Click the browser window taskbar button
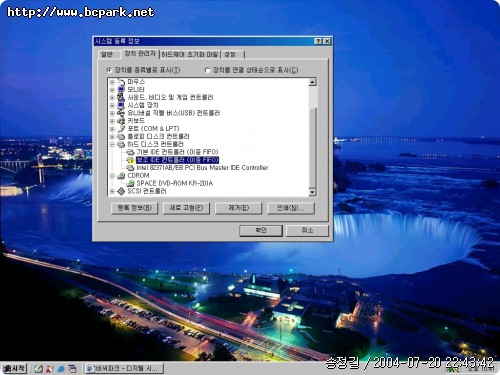This screenshot has width=500, height=375. tap(125, 368)
